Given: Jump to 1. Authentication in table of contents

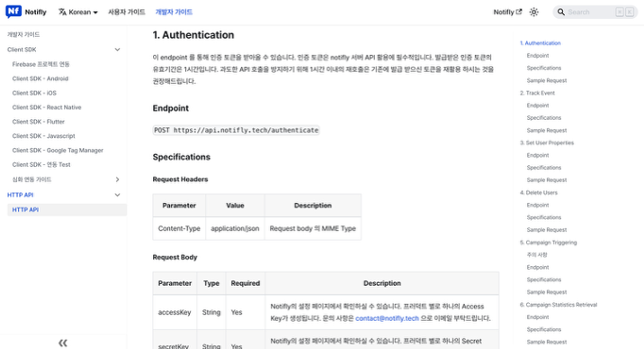Looking at the screenshot, I should pos(540,43).
